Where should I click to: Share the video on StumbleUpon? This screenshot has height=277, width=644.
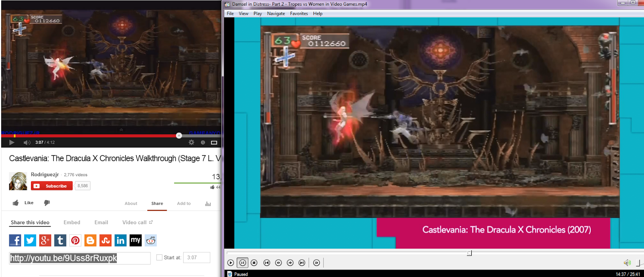pyautogui.click(x=105, y=241)
